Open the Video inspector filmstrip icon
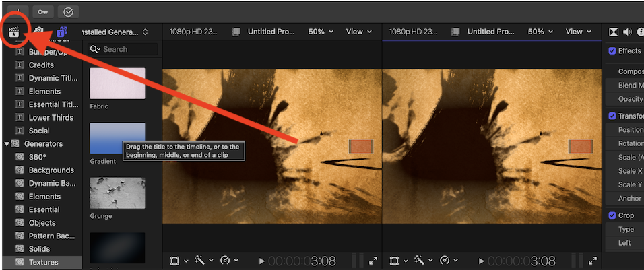The height and width of the screenshot is (270, 644). 614,32
